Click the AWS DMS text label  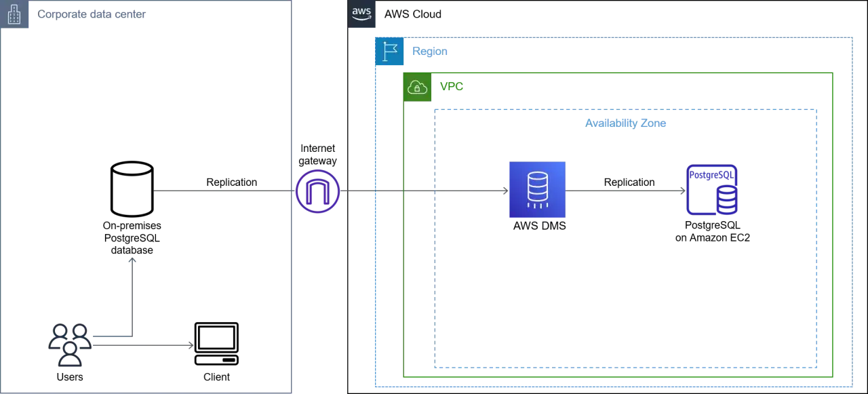click(x=540, y=226)
